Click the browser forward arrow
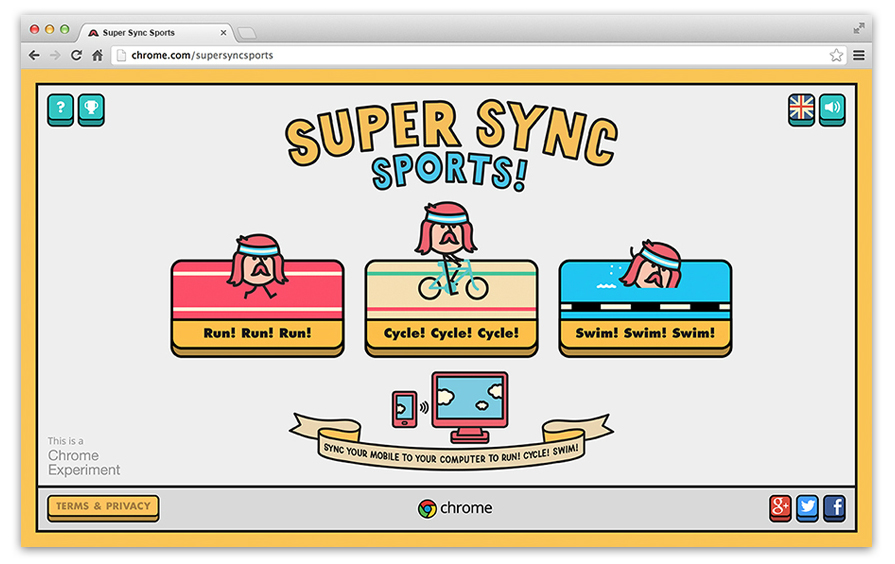The image size is (895, 564). tap(55, 55)
